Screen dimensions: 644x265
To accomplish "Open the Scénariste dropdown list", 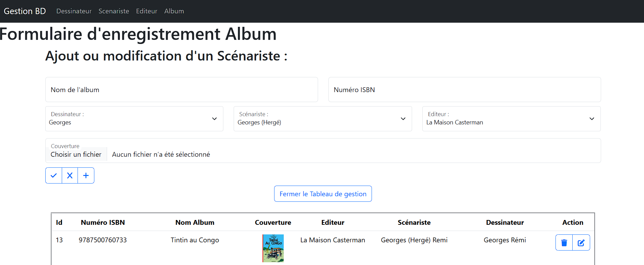I will 323,119.
